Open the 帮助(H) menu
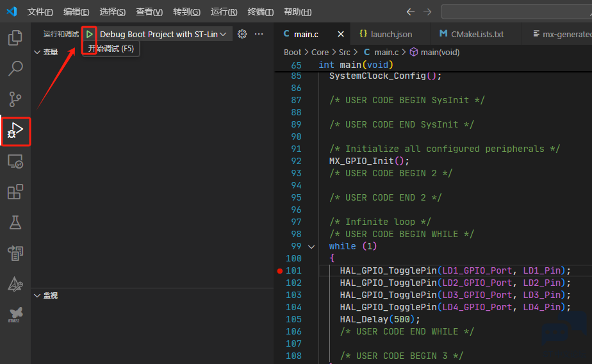Screen dimensions: 592x364 pyautogui.click(x=297, y=12)
